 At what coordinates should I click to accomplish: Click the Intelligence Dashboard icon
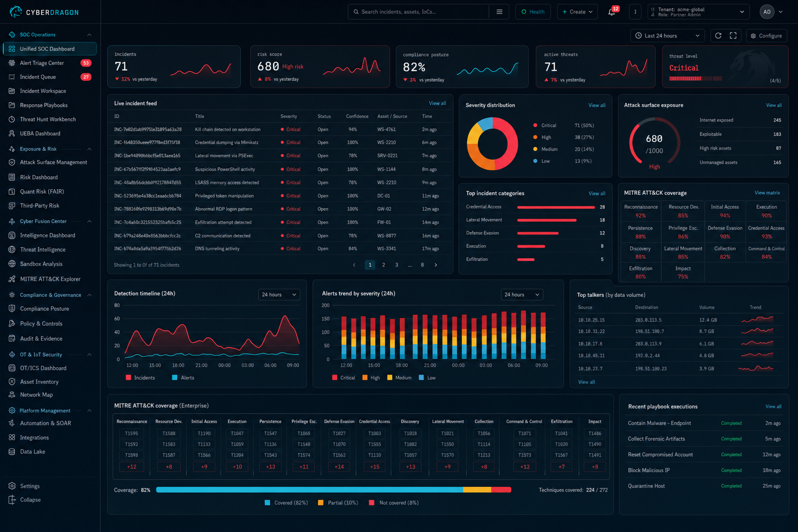click(12, 235)
